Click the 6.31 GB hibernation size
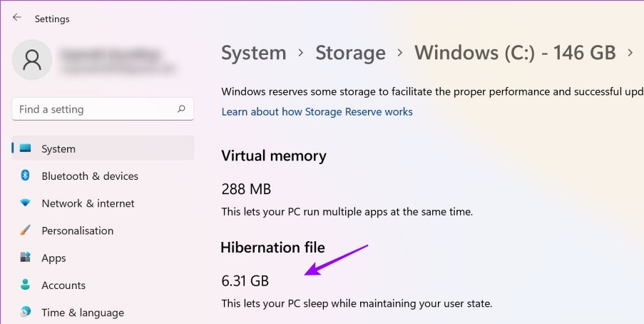644x324 pixels. coord(245,281)
